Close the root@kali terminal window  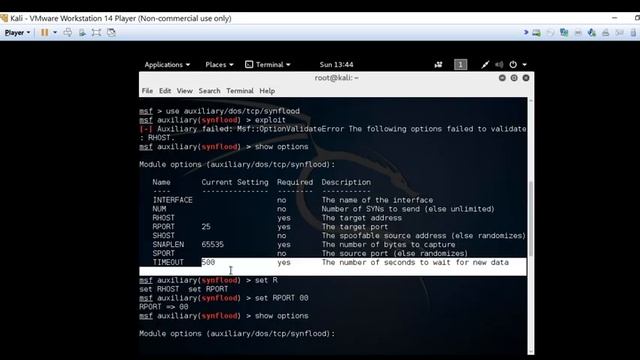(526, 78)
